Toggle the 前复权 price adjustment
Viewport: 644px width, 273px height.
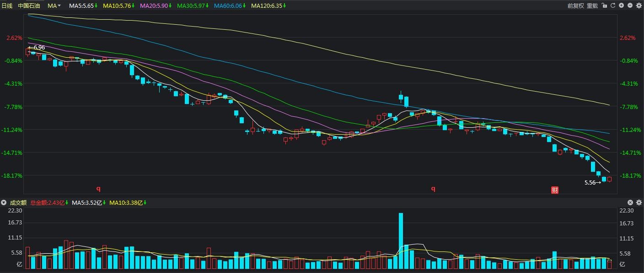[575, 6]
